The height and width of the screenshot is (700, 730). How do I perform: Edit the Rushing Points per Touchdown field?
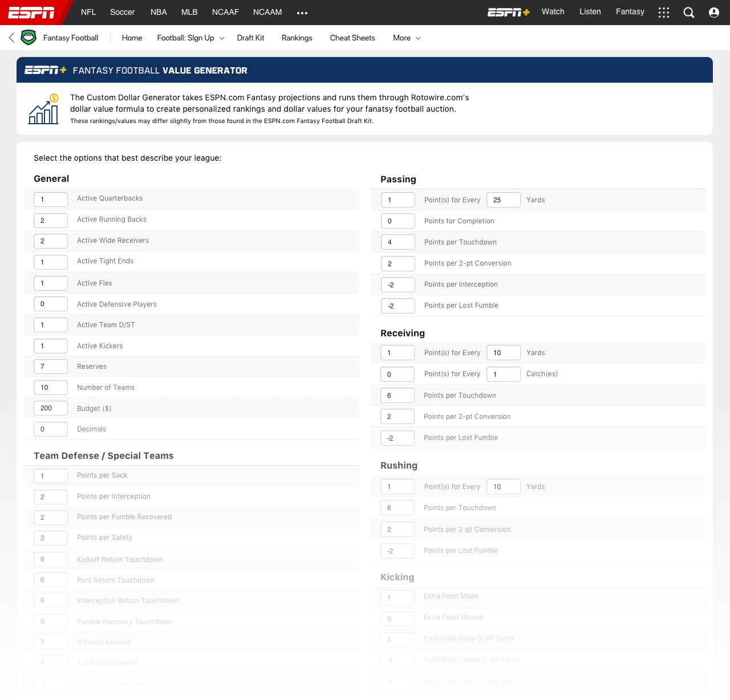point(398,508)
